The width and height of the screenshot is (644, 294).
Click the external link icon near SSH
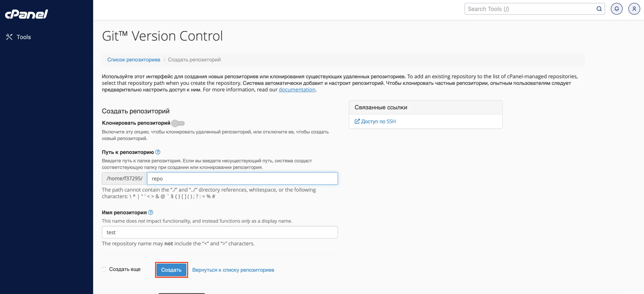(357, 122)
